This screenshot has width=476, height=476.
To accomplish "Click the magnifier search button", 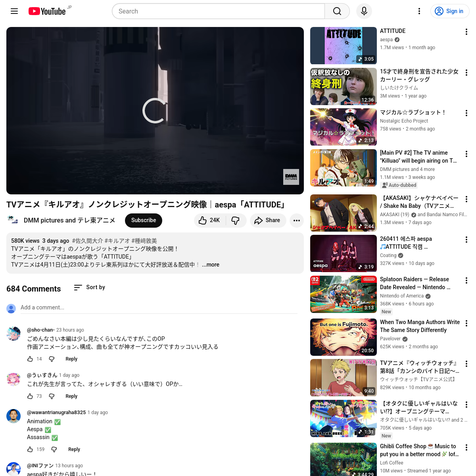I will (x=337, y=11).
